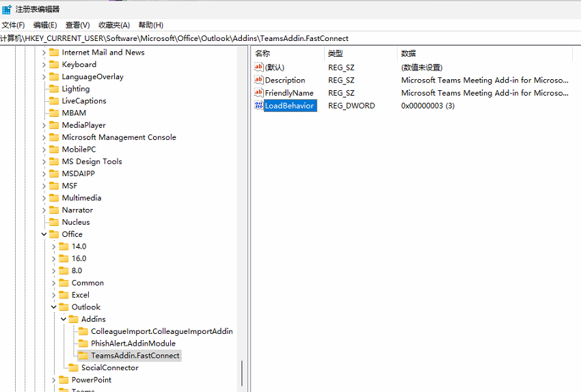The height and width of the screenshot is (392, 581).
Task: Click the Addins folder icon
Action: tap(73, 319)
